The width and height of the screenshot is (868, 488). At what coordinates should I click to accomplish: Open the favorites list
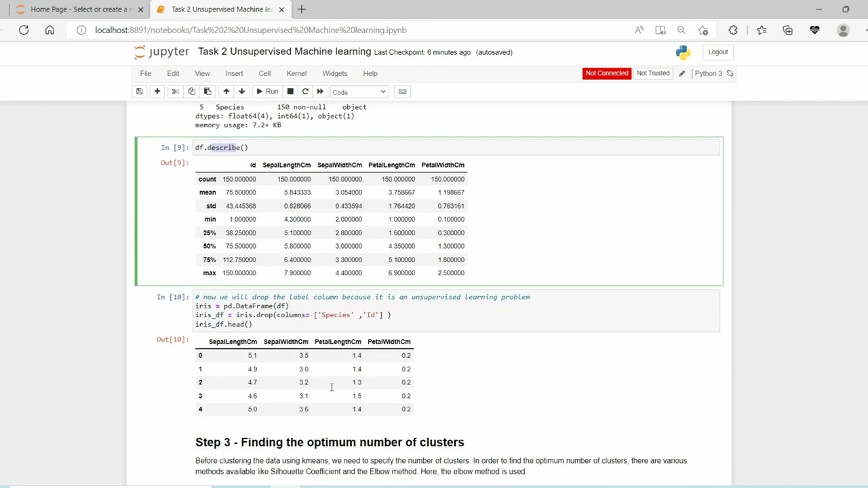762,30
